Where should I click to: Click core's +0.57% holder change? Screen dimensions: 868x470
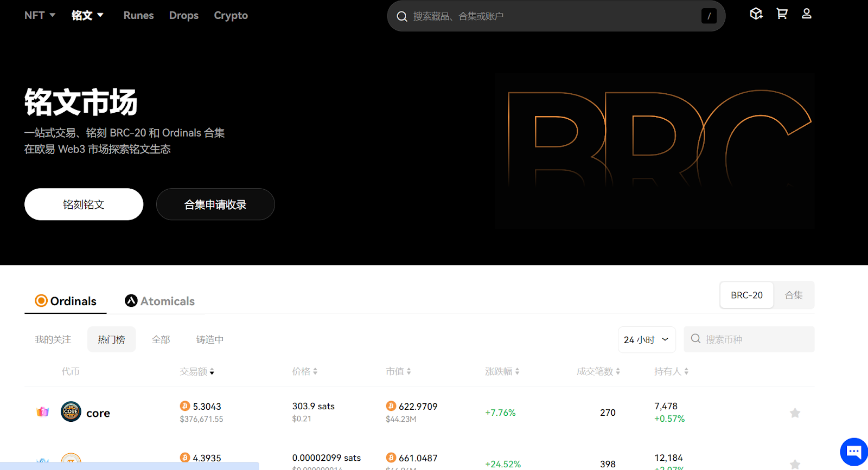pos(669,419)
